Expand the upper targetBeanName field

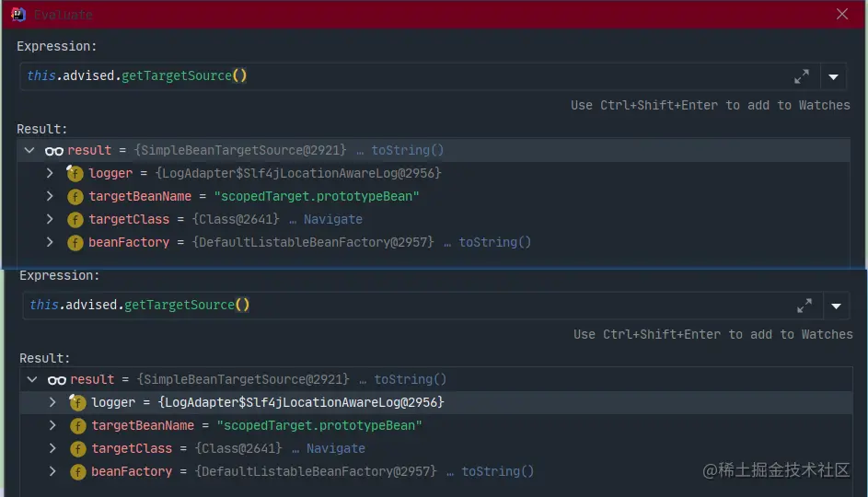coord(50,196)
